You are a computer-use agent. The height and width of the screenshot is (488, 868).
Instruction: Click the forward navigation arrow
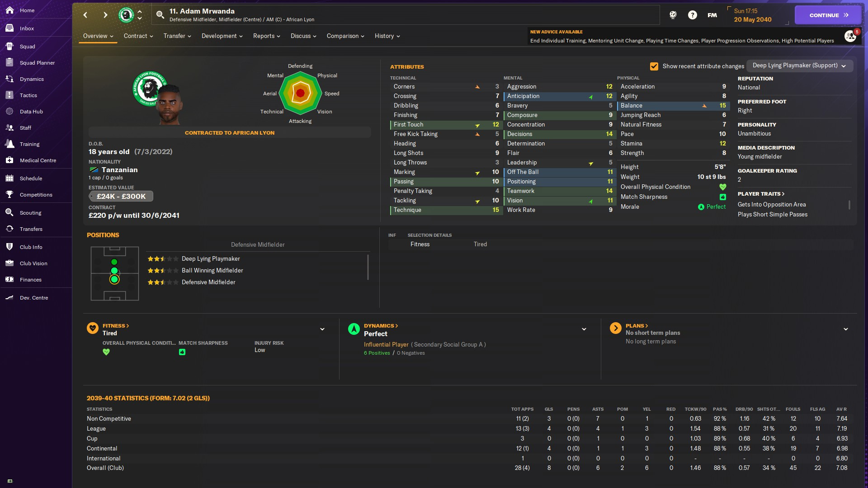[x=105, y=15]
